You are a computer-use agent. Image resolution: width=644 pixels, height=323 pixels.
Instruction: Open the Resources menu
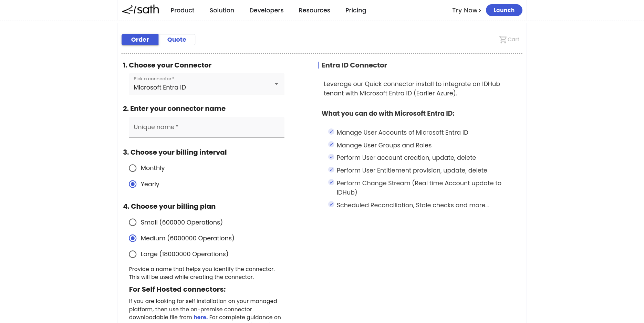point(314,10)
